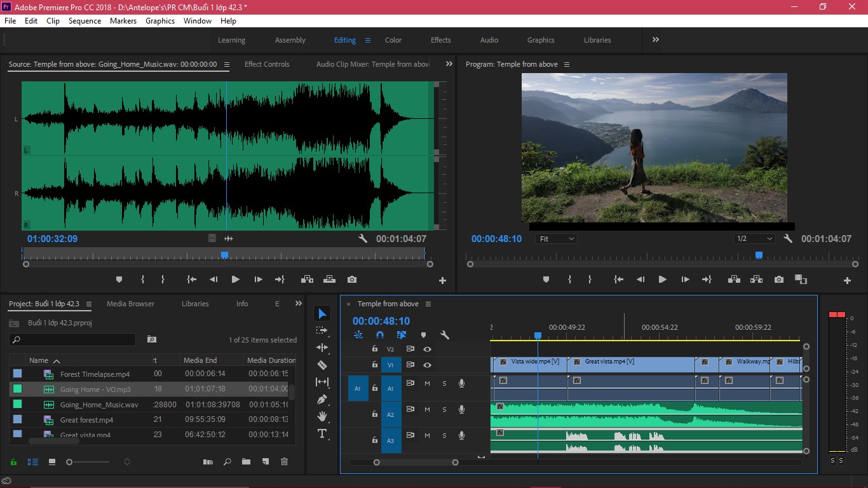Delete selected item with trash icon

click(x=284, y=462)
